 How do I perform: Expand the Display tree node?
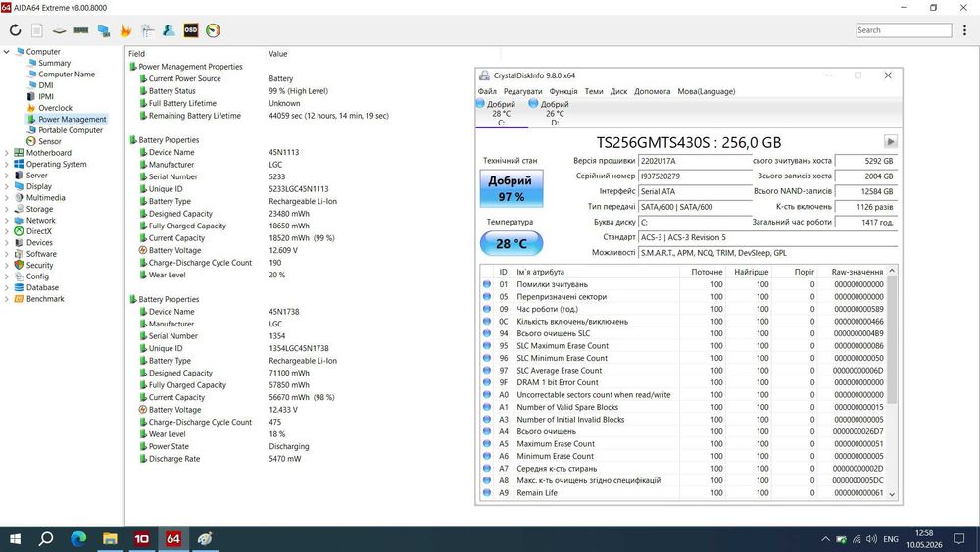(6, 187)
